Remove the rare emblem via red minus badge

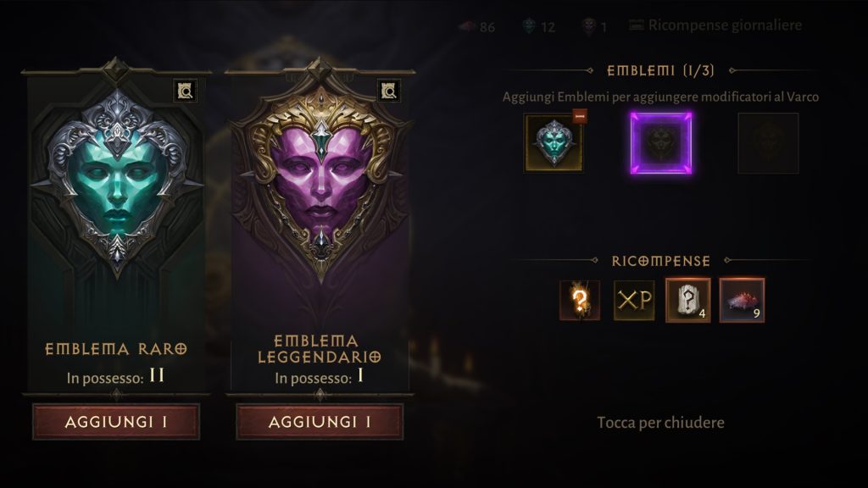580,116
